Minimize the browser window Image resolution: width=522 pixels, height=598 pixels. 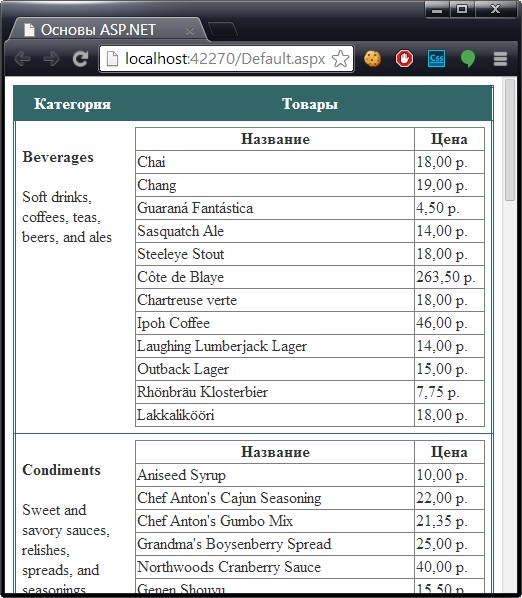pyautogui.click(x=437, y=10)
